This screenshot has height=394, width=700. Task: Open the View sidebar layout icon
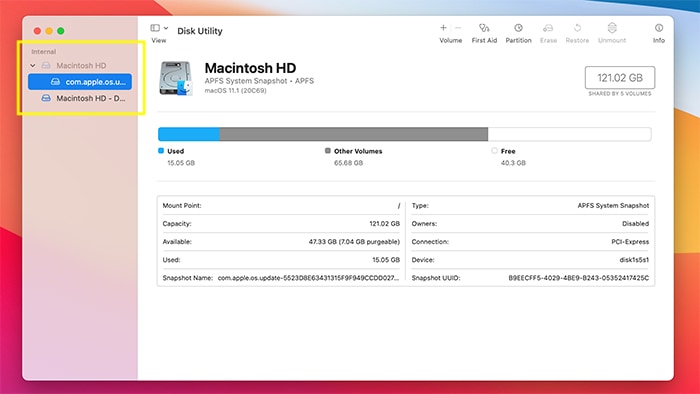(x=155, y=28)
